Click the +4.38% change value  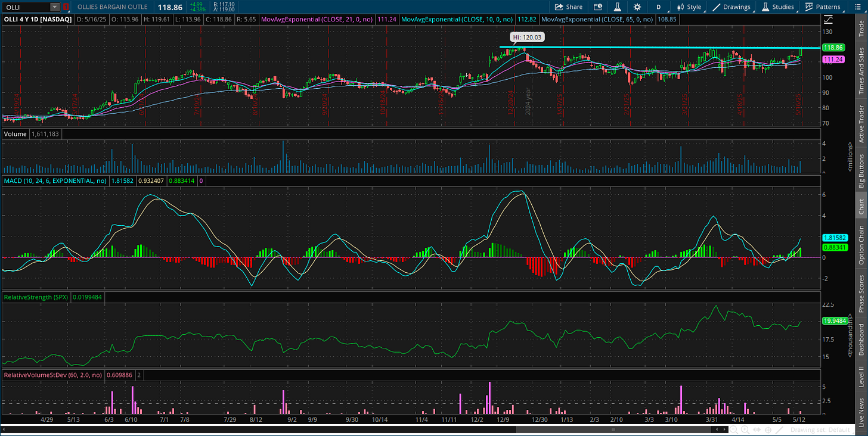[197, 10]
